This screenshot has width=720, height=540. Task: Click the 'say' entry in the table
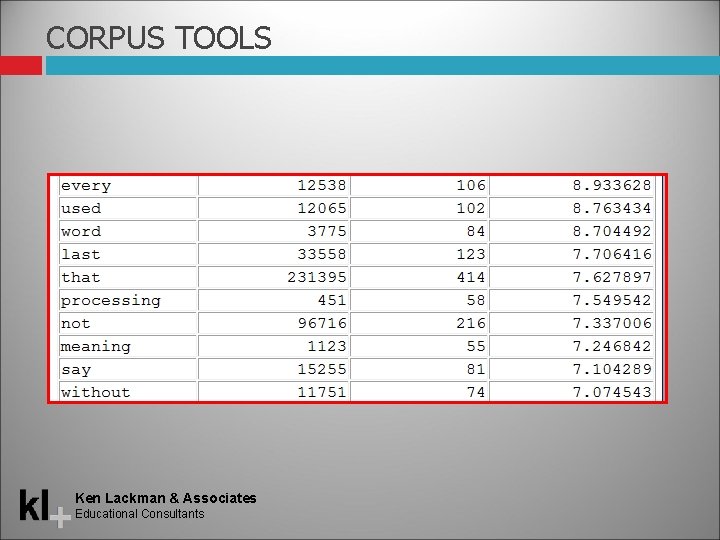click(x=76, y=370)
